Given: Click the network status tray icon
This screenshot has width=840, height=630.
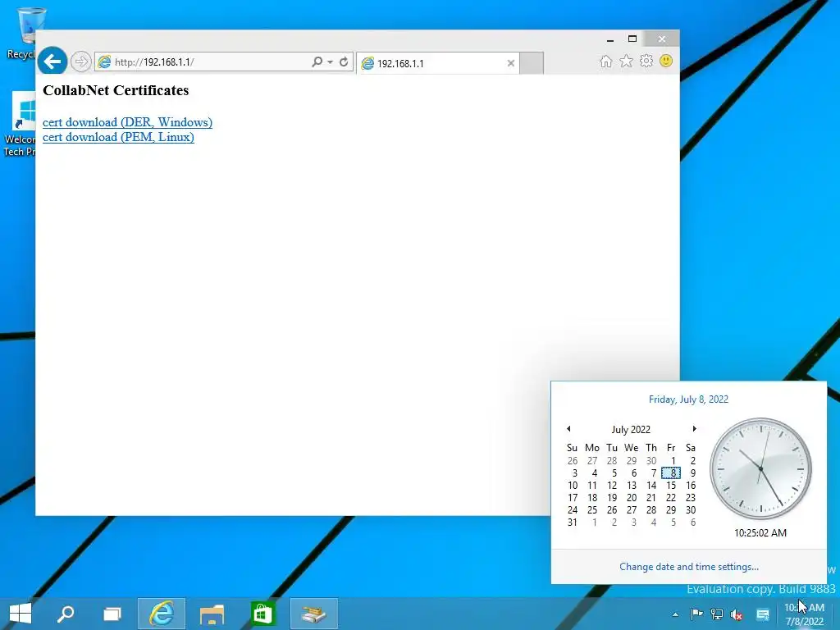Looking at the screenshot, I should 717,614.
